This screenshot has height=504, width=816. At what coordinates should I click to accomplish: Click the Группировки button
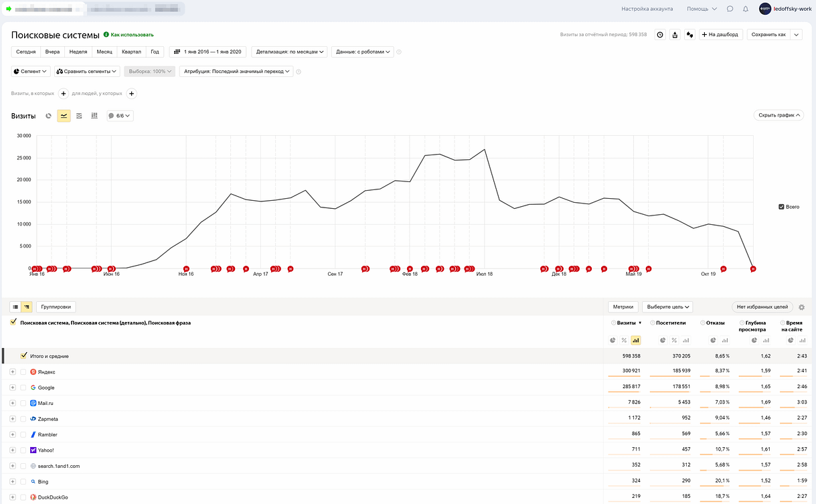click(x=56, y=307)
